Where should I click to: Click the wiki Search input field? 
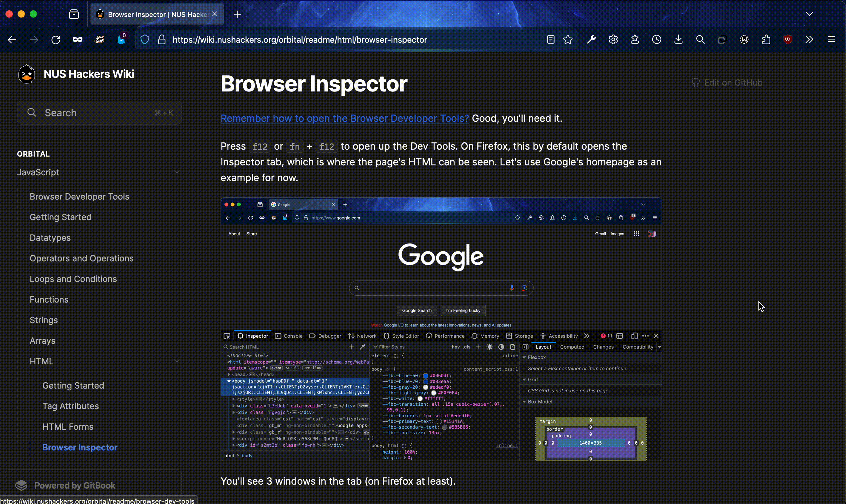[99, 113]
